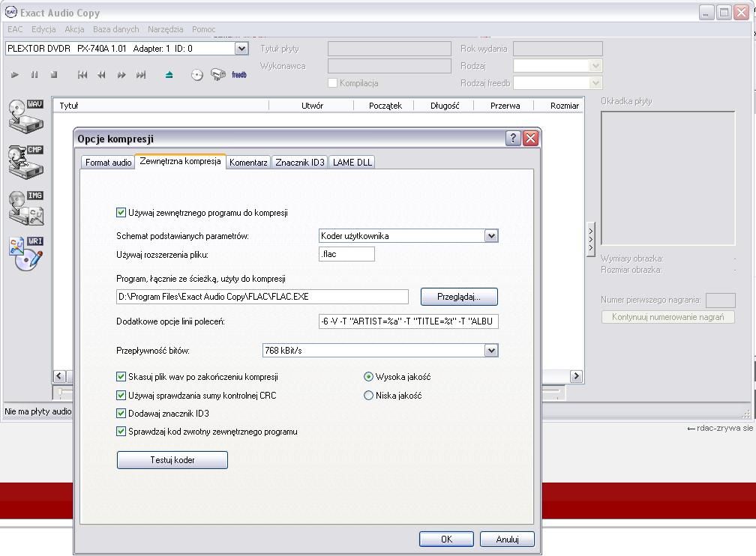This screenshot has height=556, width=756.
Task: Click the '.flac' file extension field
Action: [346, 254]
